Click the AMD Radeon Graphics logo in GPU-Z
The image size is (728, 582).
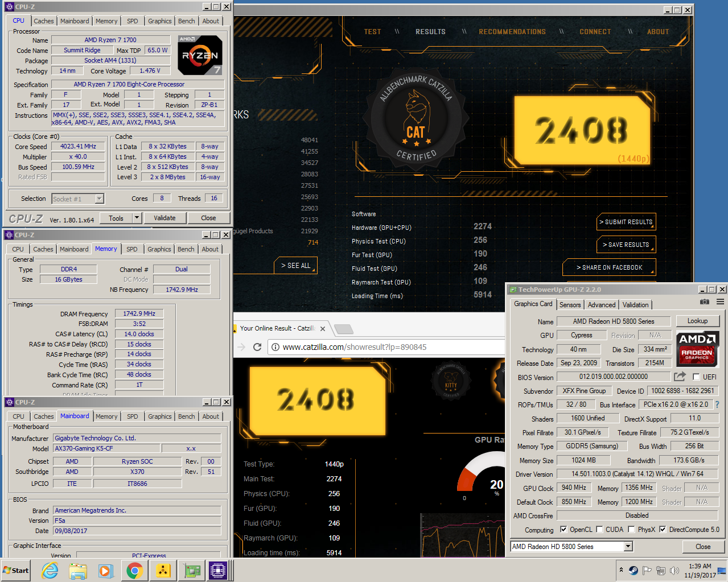tap(698, 349)
